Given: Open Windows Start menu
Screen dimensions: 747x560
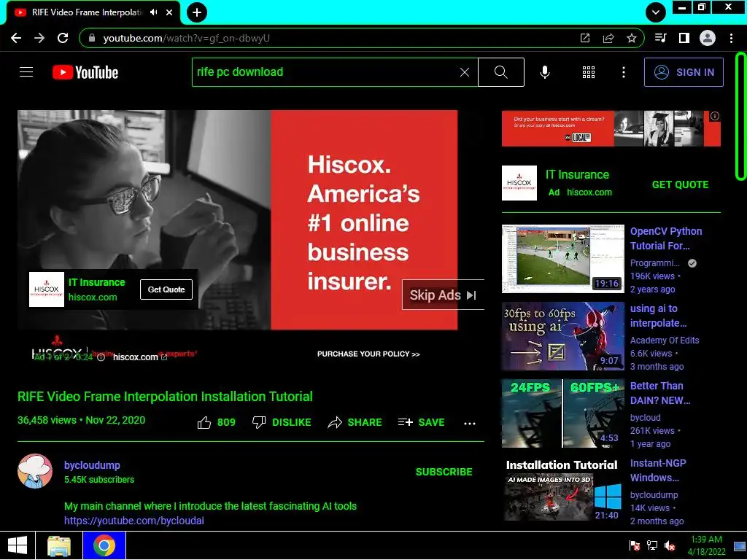Looking at the screenshot, I should 18,545.
